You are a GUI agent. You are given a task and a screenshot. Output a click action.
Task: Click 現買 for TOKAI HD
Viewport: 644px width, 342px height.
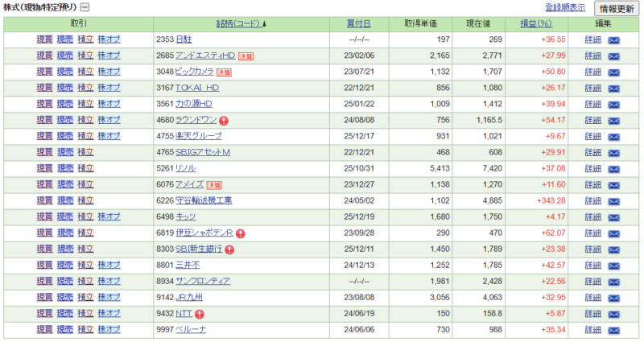44,88
